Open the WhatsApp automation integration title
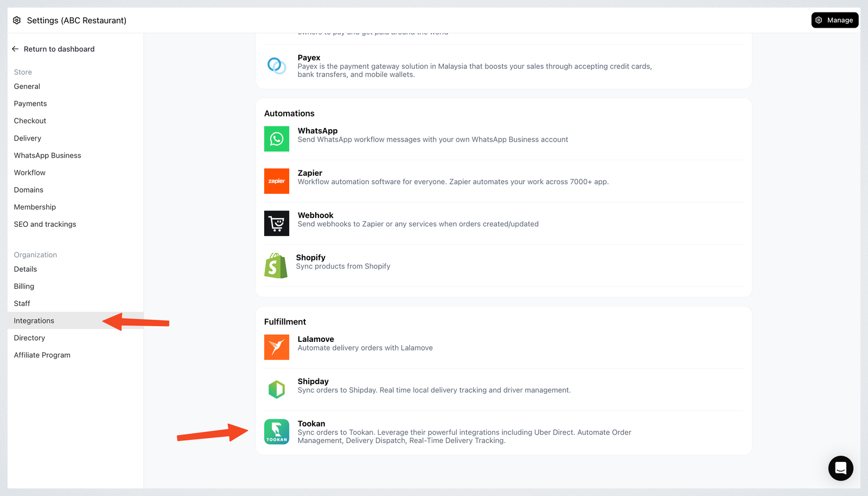The width and height of the screenshot is (868, 496). pyautogui.click(x=317, y=131)
